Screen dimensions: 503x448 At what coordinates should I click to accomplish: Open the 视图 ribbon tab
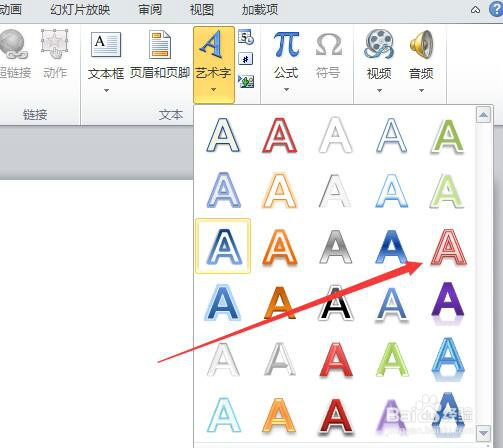(202, 9)
